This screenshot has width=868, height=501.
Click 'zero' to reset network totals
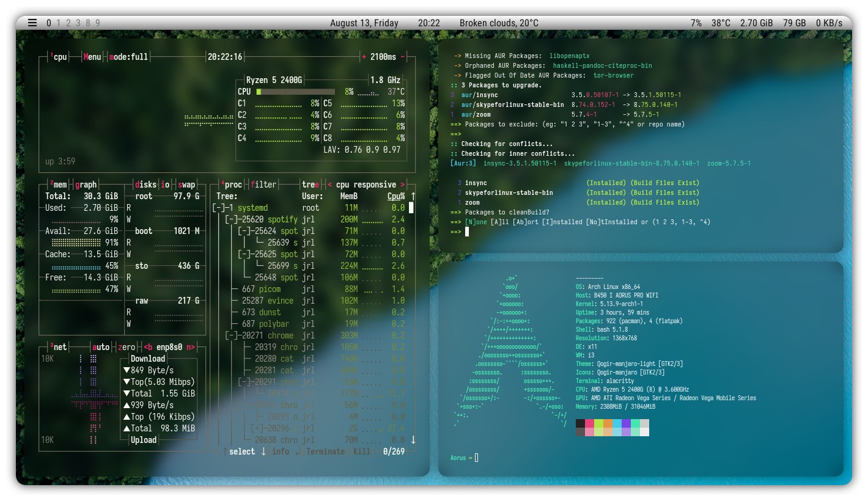(127, 347)
